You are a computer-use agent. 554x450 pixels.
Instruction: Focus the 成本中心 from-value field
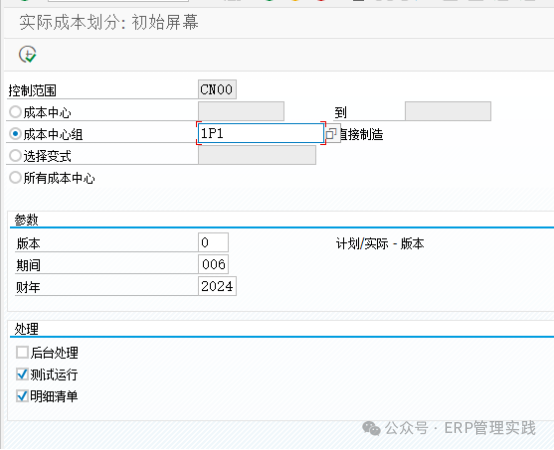(241, 111)
